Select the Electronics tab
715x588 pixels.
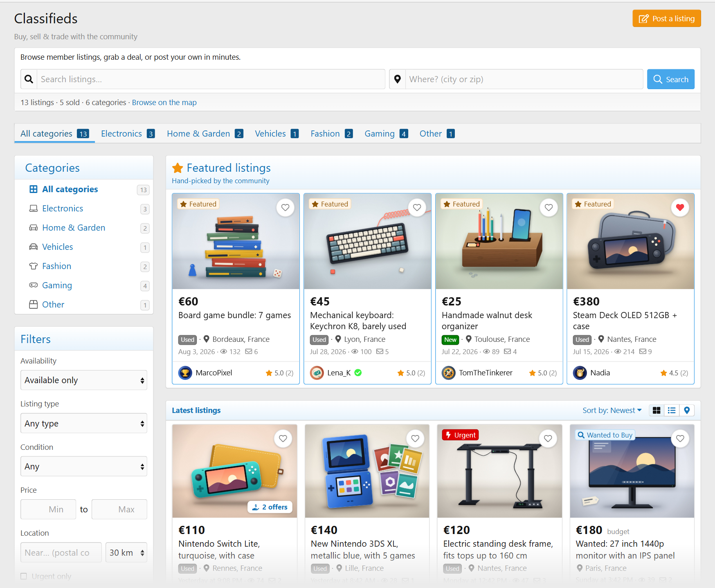128,134
